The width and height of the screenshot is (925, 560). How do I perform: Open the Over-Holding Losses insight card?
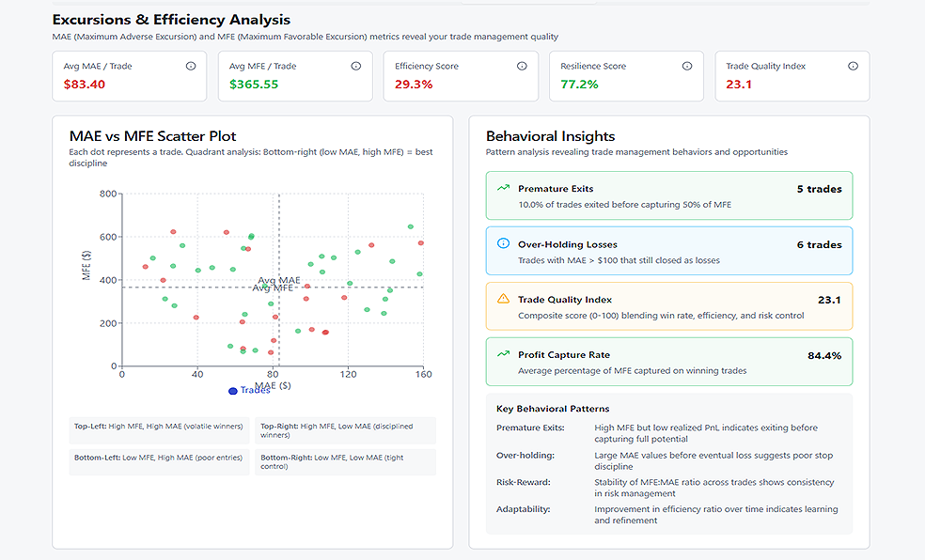pyautogui.click(x=668, y=251)
